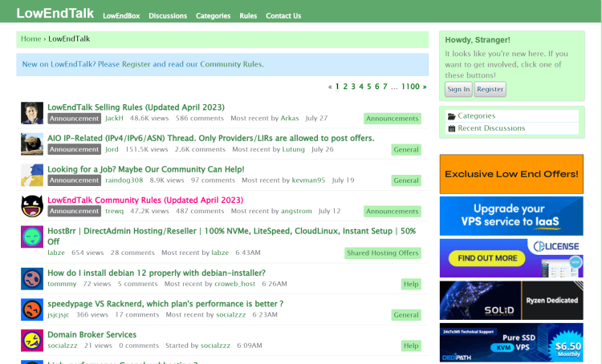Click the folder icon beside Categories
The image size is (602, 364).
(x=451, y=116)
